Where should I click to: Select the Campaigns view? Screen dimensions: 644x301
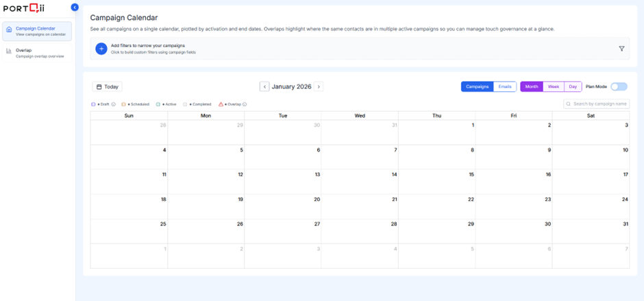[x=478, y=87]
